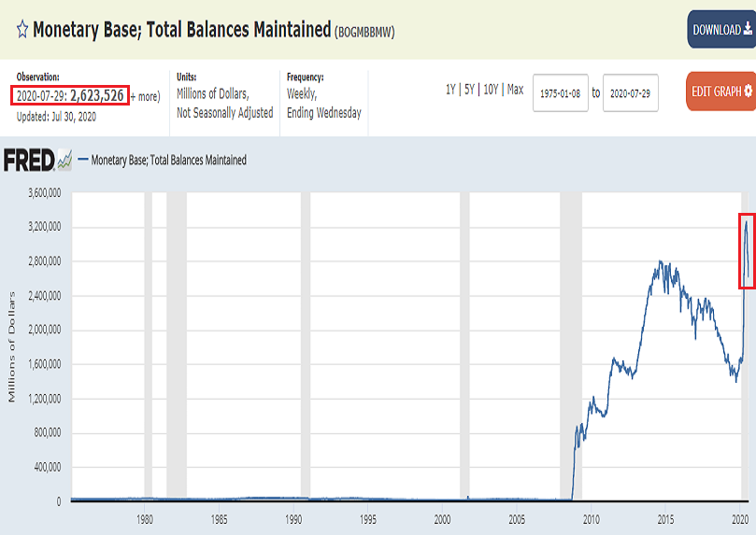Select the 1Y time range

(x=450, y=90)
